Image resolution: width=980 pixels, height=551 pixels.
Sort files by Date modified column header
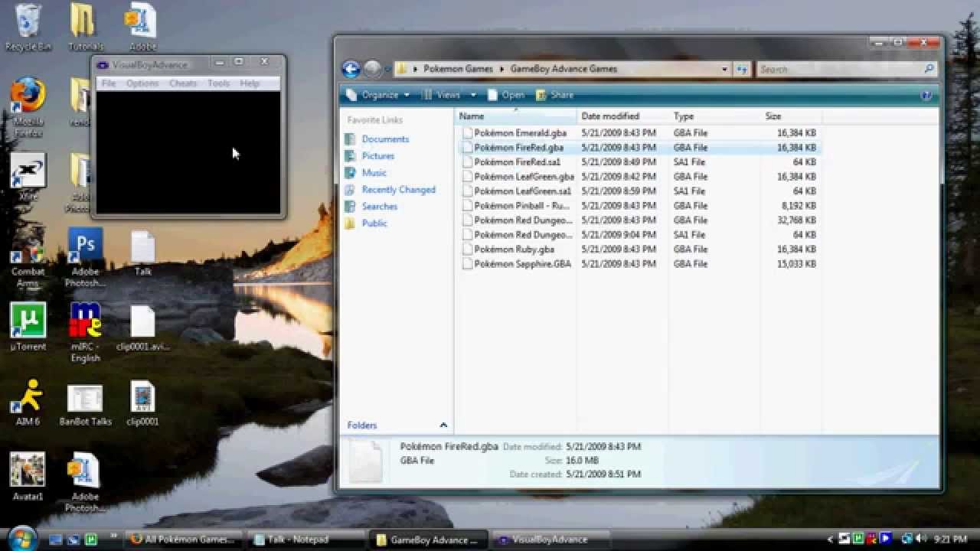click(x=622, y=116)
